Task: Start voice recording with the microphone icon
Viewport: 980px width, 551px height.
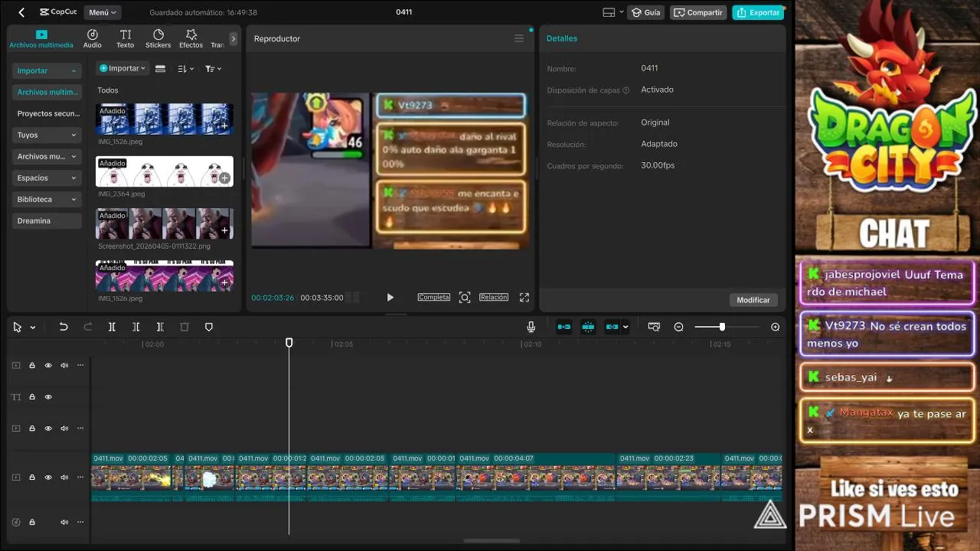Action: click(x=531, y=327)
